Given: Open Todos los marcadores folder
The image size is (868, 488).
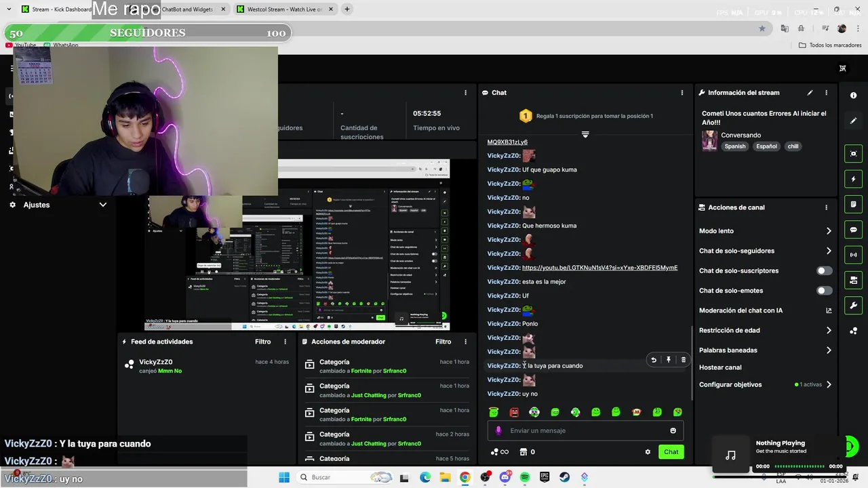Looking at the screenshot, I should click(x=830, y=45).
